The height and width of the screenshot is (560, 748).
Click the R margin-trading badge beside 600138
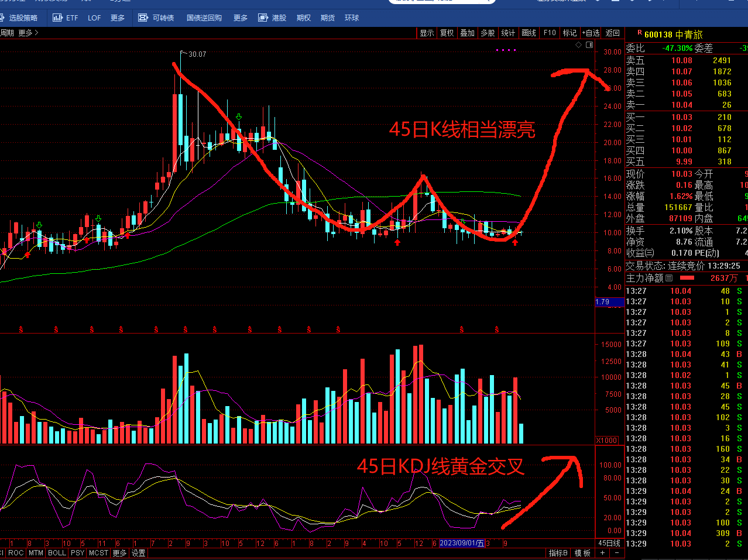point(639,33)
